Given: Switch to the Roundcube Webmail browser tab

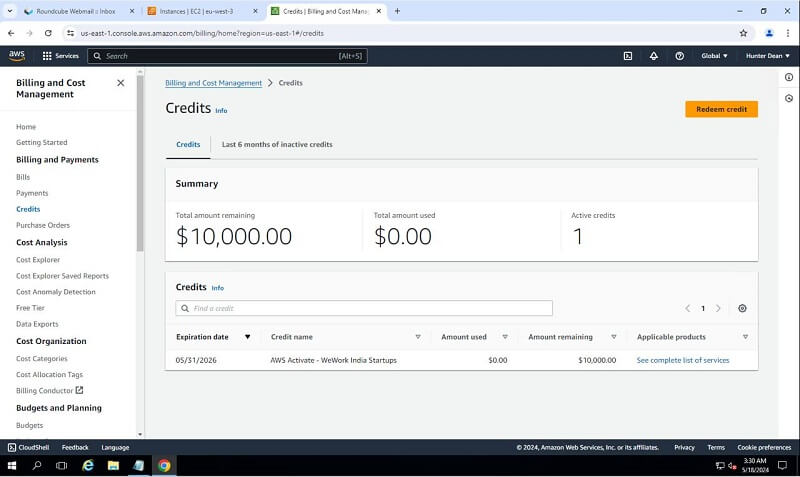Looking at the screenshot, I should click(75, 11).
